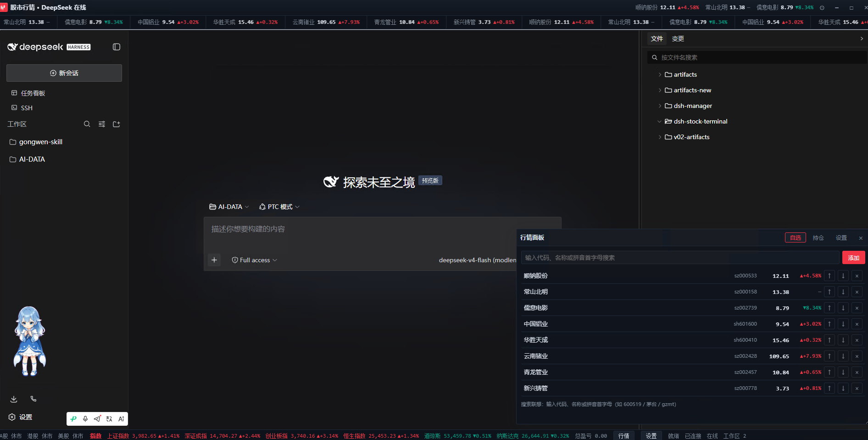Remove 云南锗业 from watchlist
The width and height of the screenshot is (868, 440).
(857, 356)
